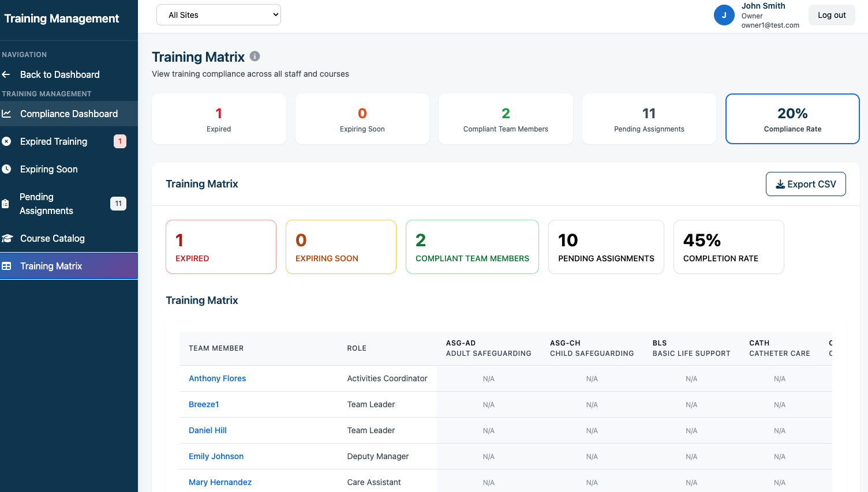
Task: Click the info icon beside Training Matrix heading
Action: point(255,57)
